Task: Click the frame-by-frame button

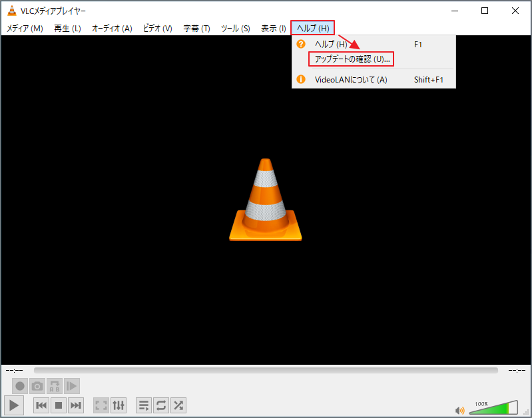Action: tap(72, 386)
